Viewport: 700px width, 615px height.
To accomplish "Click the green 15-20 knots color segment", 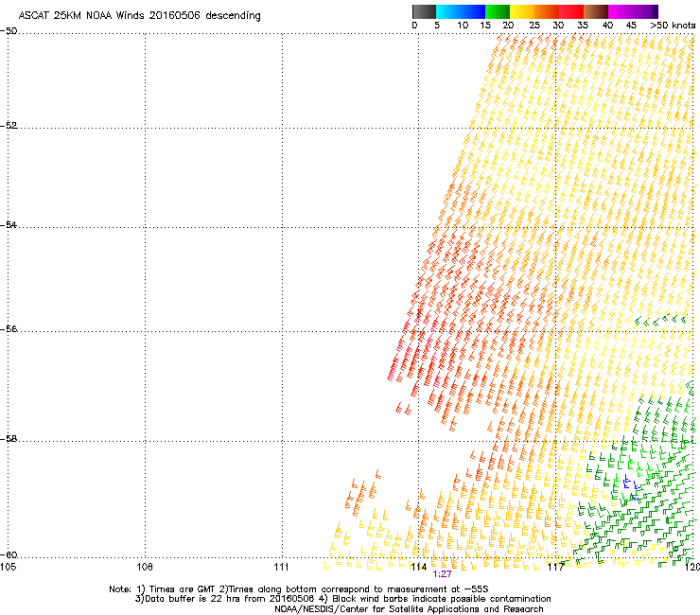I will coord(498,11).
